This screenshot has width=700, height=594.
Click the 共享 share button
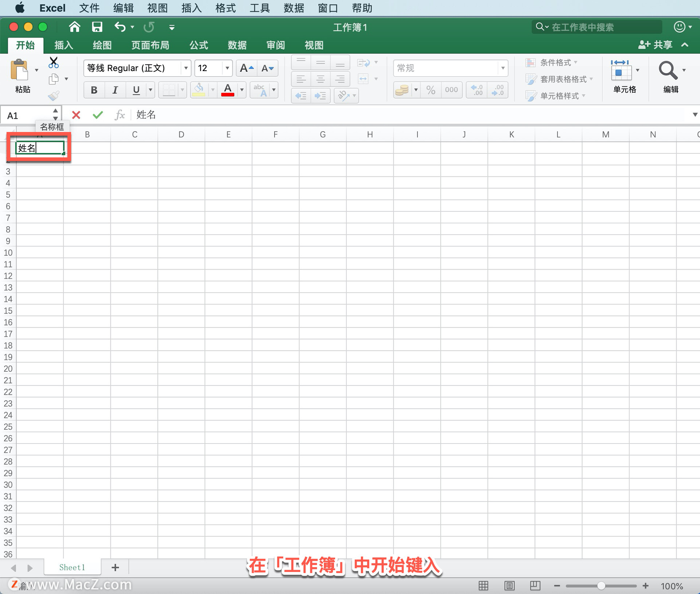[x=655, y=45]
